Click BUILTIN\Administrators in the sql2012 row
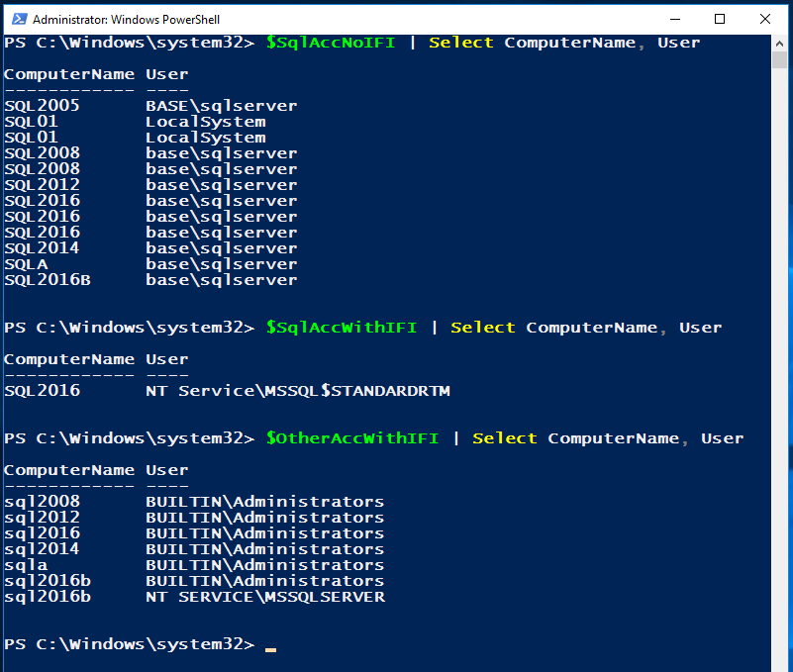Image resolution: width=793 pixels, height=672 pixels. 265,518
